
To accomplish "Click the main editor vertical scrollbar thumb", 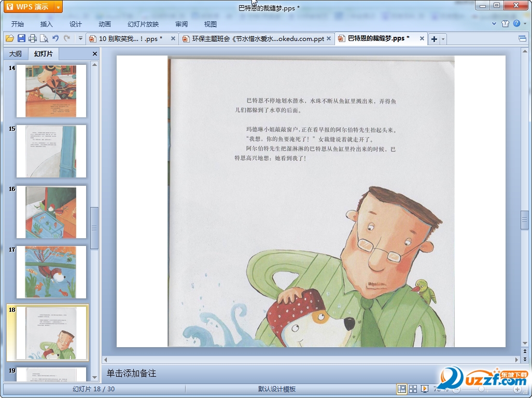I will click(x=525, y=220).
